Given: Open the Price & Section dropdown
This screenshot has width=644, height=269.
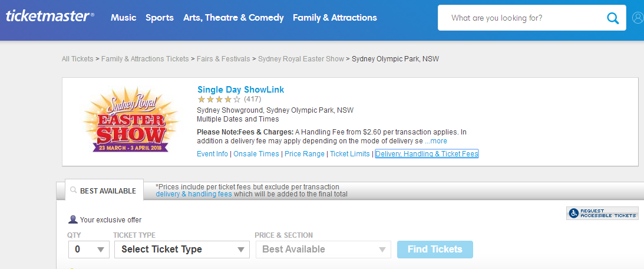Looking at the screenshot, I should point(323,250).
